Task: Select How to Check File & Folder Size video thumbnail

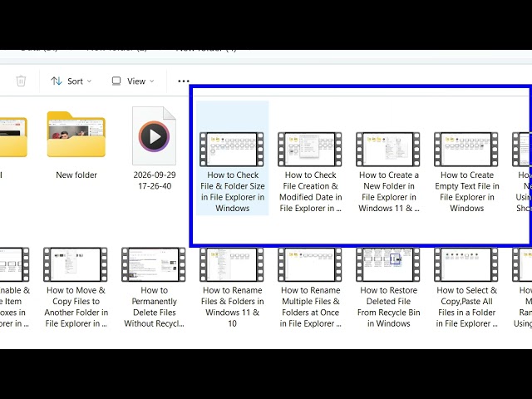Action: pyautogui.click(x=232, y=150)
